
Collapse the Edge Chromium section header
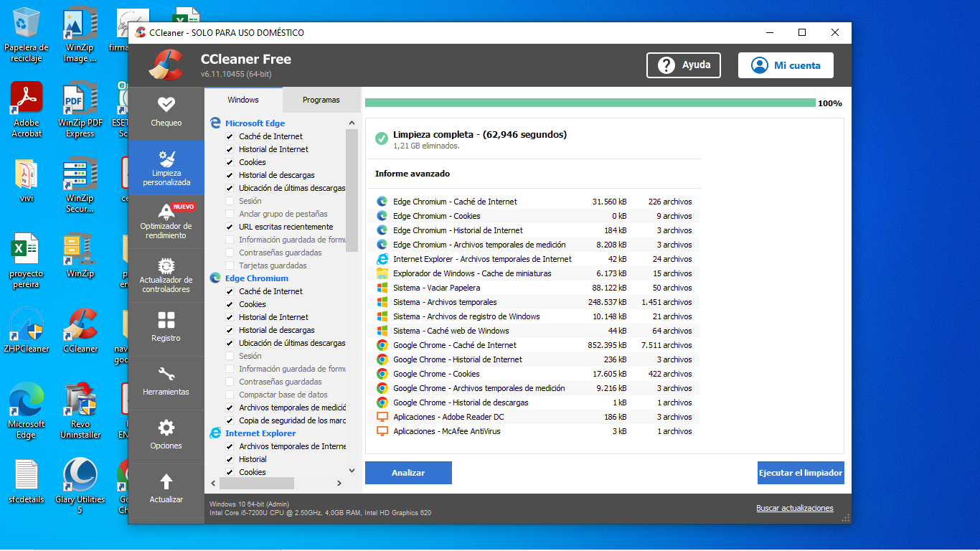tap(256, 278)
